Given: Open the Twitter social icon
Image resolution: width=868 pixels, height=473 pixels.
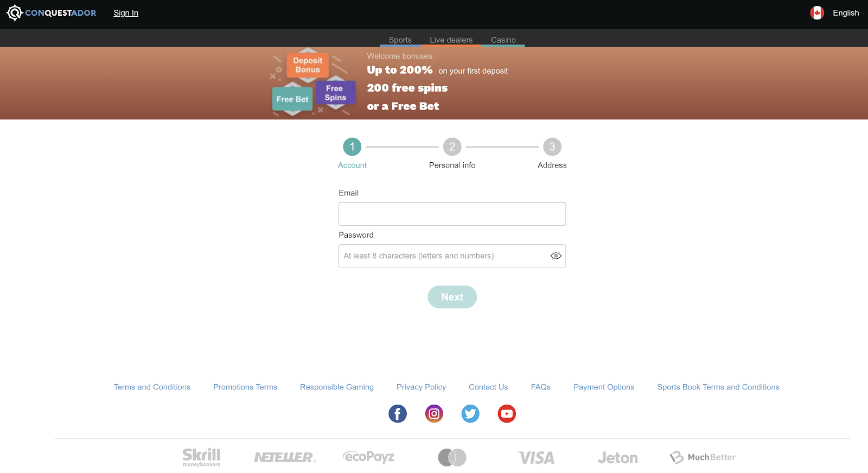Looking at the screenshot, I should click(470, 414).
